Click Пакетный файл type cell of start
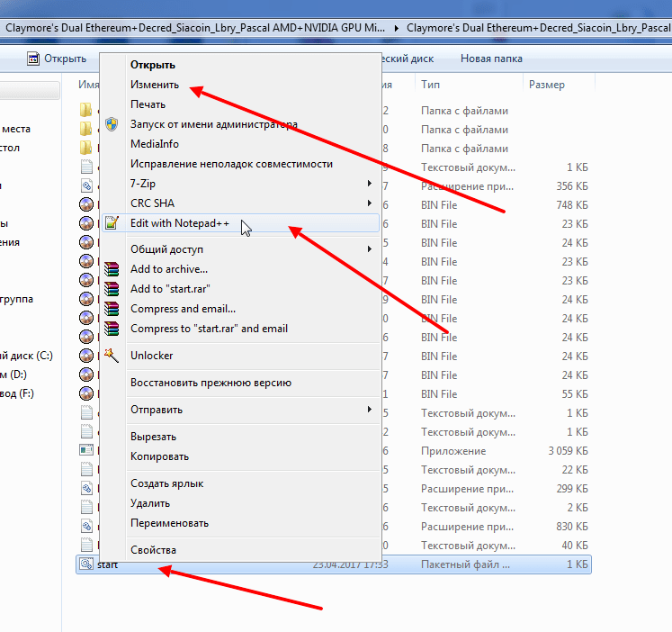Screen dimensions: 672x632 (465, 564)
